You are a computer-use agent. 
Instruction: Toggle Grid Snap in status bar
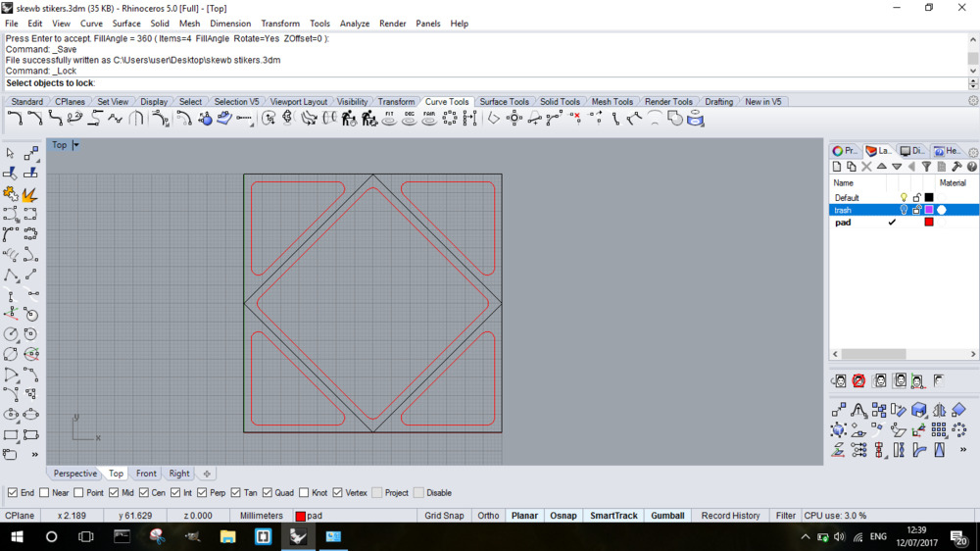pos(444,516)
